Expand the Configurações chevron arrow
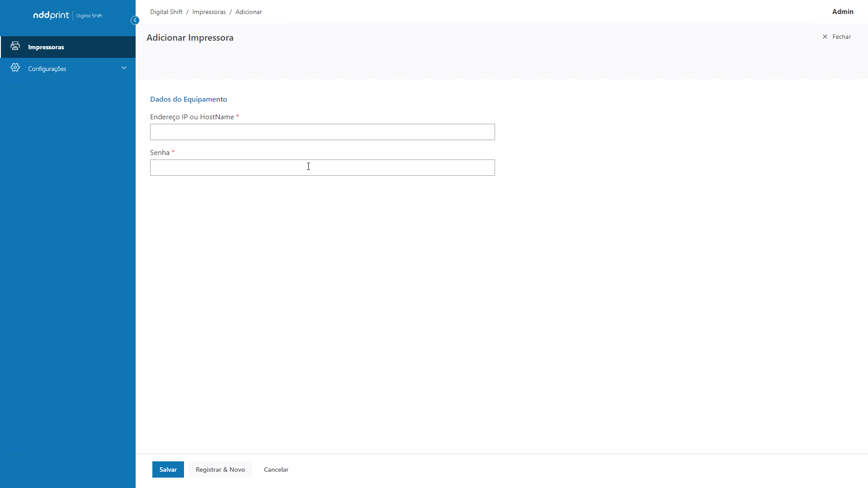The height and width of the screenshot is (488, 868). [x=124, y=68]
